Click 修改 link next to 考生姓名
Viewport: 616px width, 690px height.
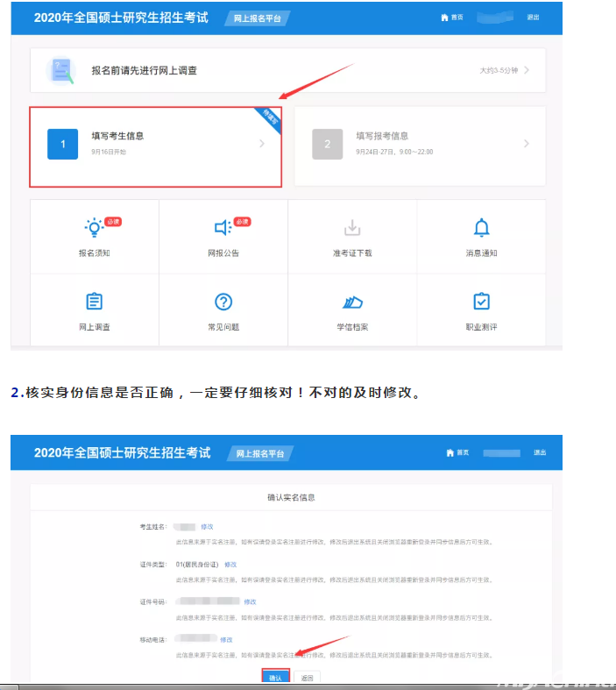207,526
